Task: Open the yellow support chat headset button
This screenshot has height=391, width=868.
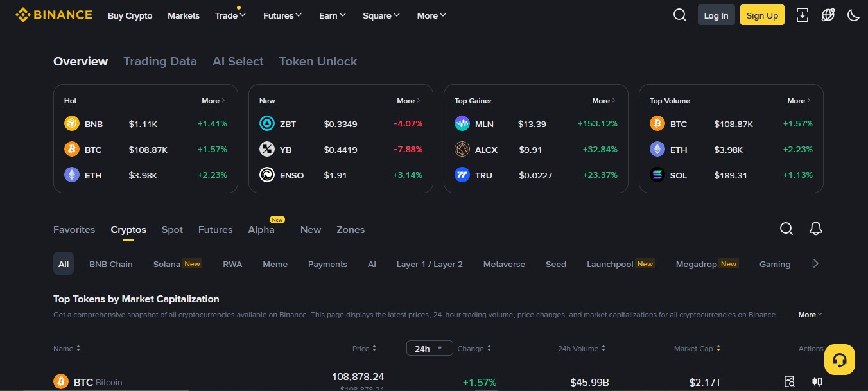Action: (839, 360)
